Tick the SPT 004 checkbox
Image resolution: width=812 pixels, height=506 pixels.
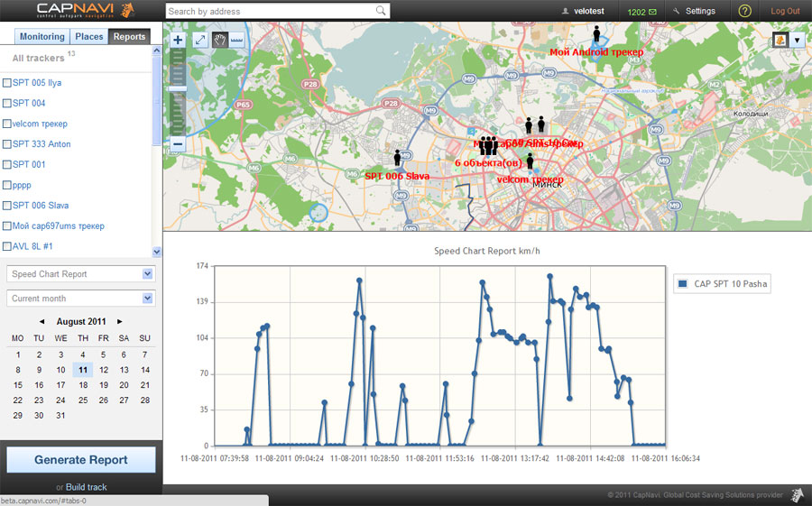(6, 103)
